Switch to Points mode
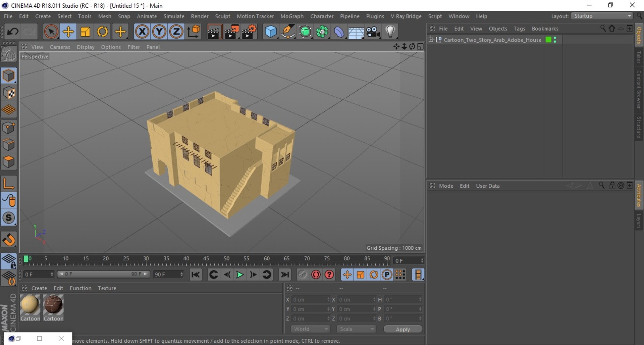Image resolution: width=644 pixels, height=345 pixels. 9,128
